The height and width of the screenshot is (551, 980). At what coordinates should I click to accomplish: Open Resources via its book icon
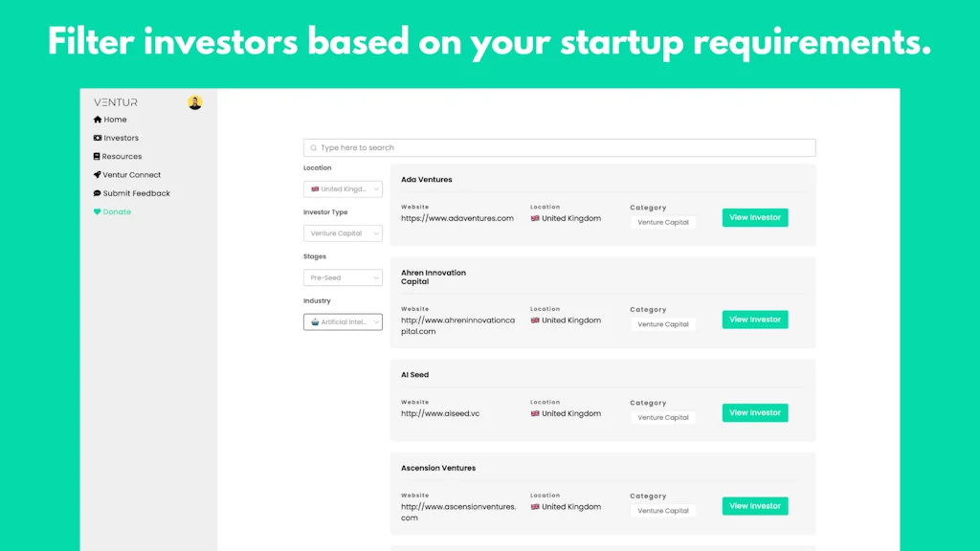coord(96,156)
